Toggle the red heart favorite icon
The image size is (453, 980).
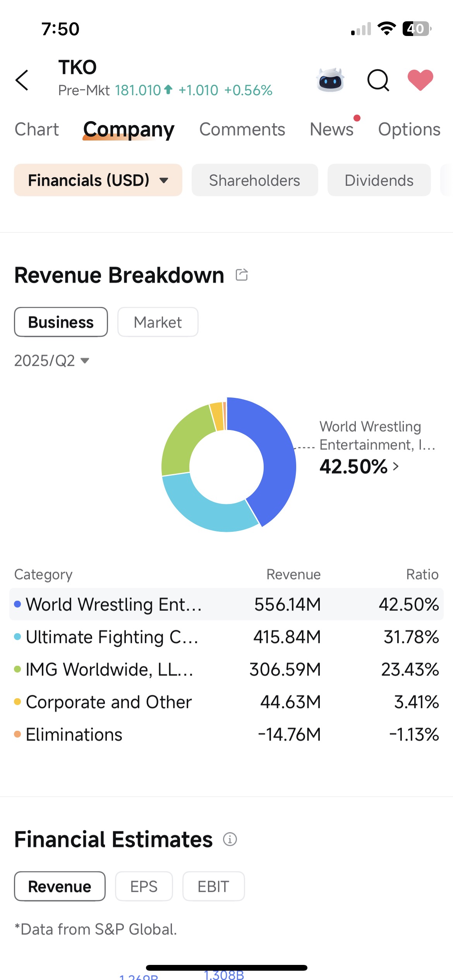click(420, 80)
